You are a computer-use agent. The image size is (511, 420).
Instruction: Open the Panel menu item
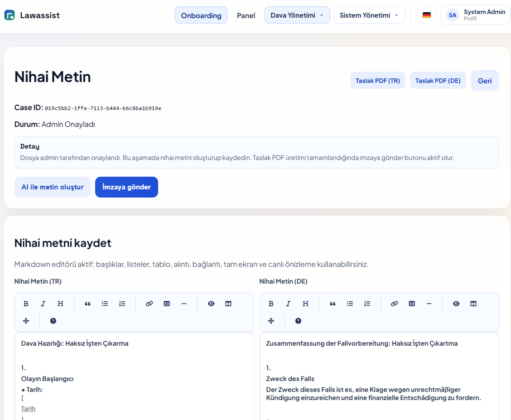coord(246,15)
